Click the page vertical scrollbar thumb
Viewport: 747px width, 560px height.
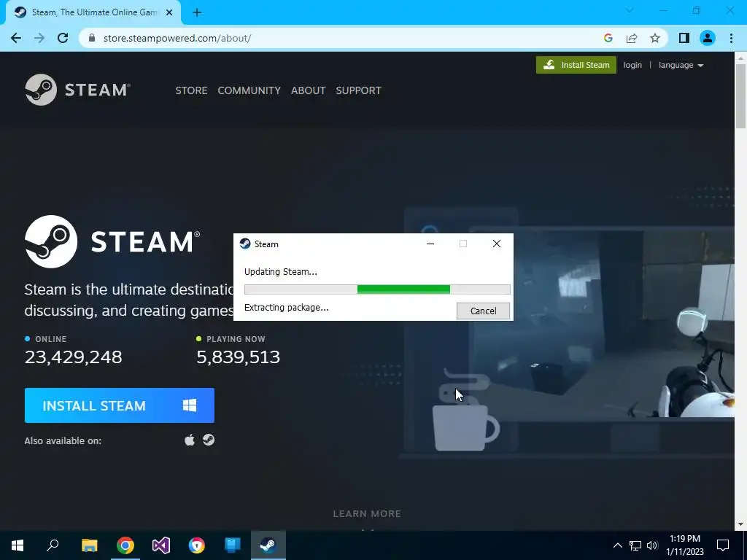coord(740,96)
